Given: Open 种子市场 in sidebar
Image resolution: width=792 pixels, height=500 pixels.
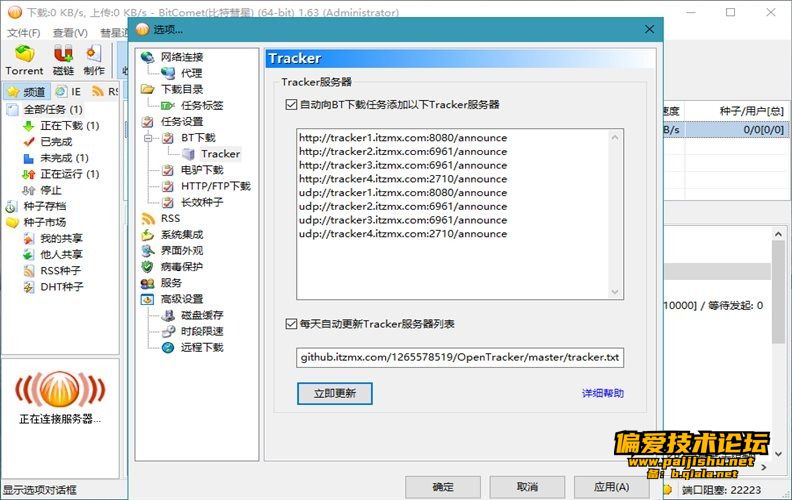Looking at the screenshot, I should coord(44,222).
